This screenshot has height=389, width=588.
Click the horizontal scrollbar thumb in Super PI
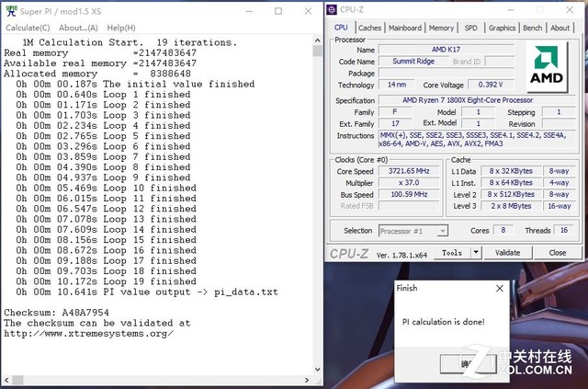[17, 380]
